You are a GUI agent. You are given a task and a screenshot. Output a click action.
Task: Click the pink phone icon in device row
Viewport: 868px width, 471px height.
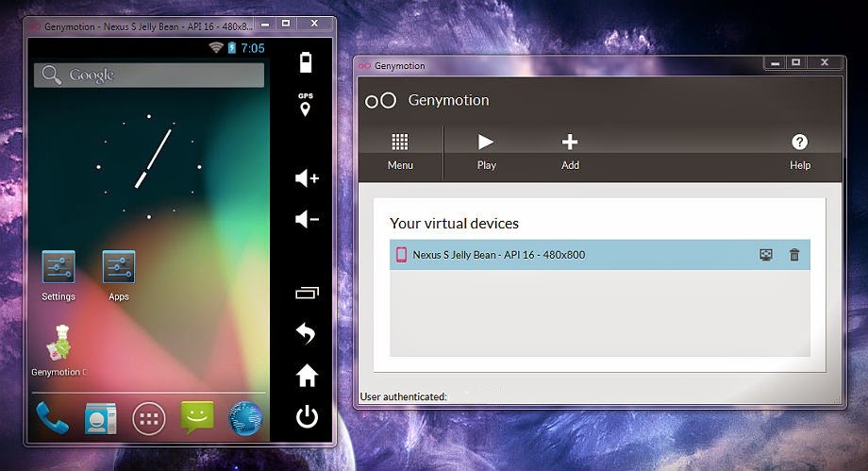point(401,255)
